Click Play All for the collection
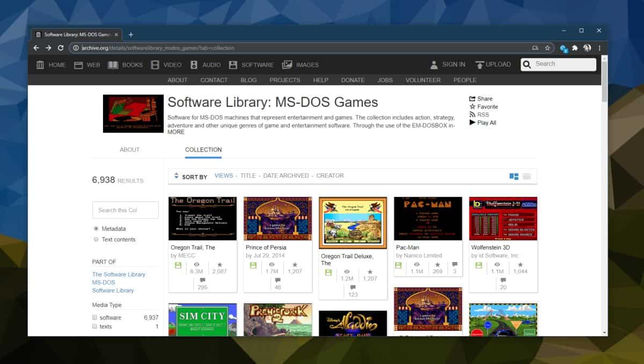 pos(472,122)
